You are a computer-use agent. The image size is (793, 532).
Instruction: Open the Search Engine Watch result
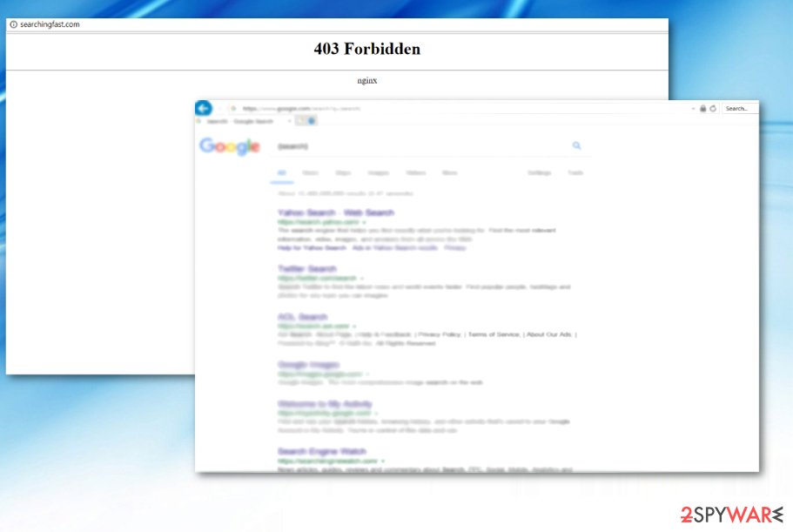(x=322, y=452)
